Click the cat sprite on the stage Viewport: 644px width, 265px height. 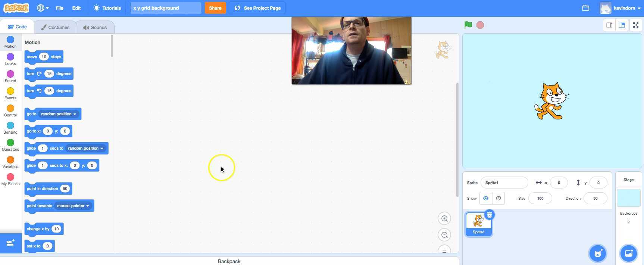click(x=552, y=101)
